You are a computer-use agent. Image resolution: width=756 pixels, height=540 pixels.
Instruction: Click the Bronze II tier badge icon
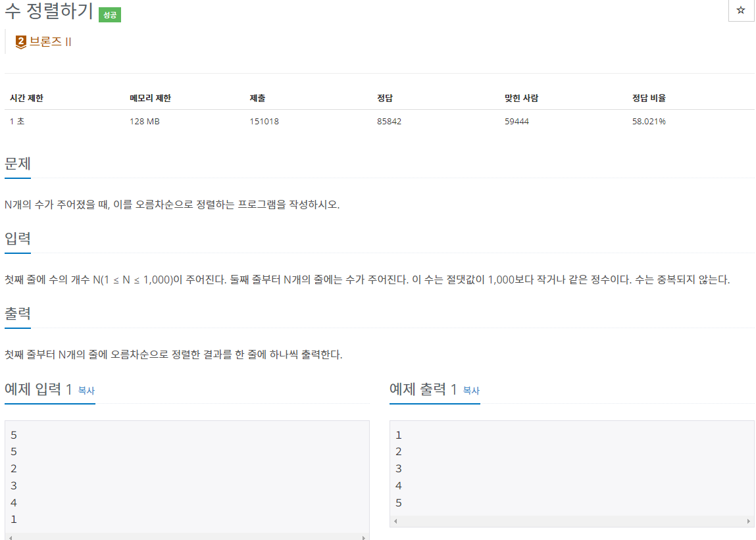(x=21, y=42)
